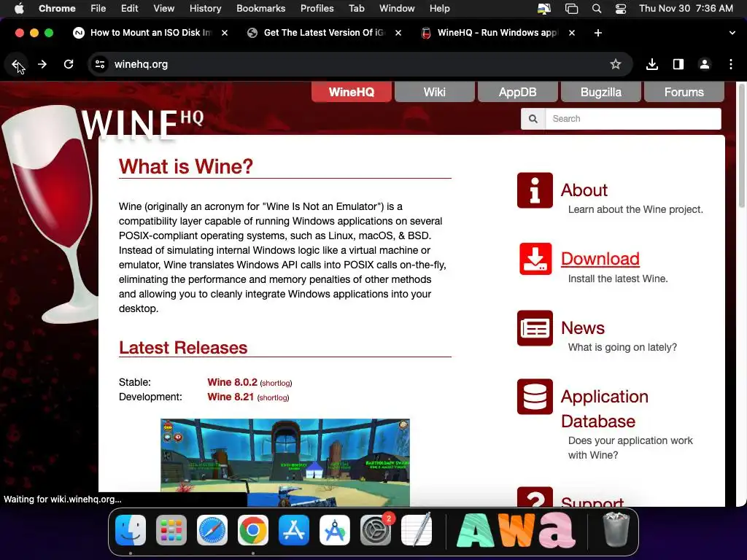
Task: Expand the tab search chevron
Action: pyautogui.click(x=732, y=33)
